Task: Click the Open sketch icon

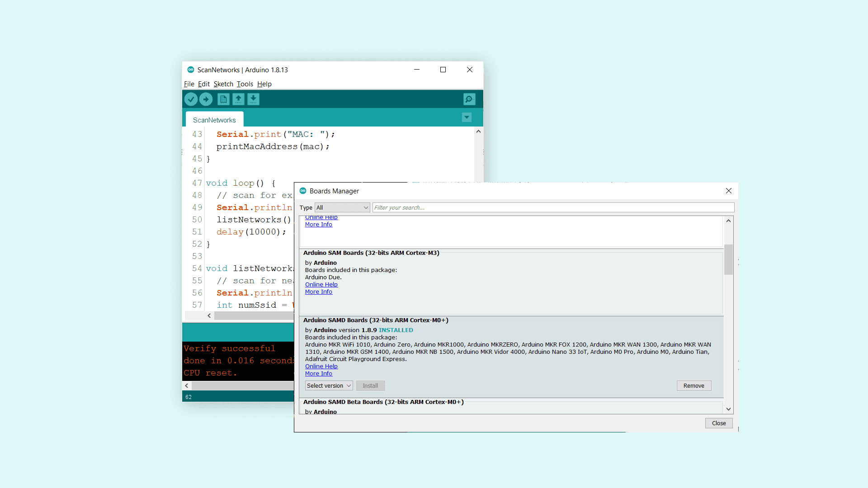Action: point(238,99)
